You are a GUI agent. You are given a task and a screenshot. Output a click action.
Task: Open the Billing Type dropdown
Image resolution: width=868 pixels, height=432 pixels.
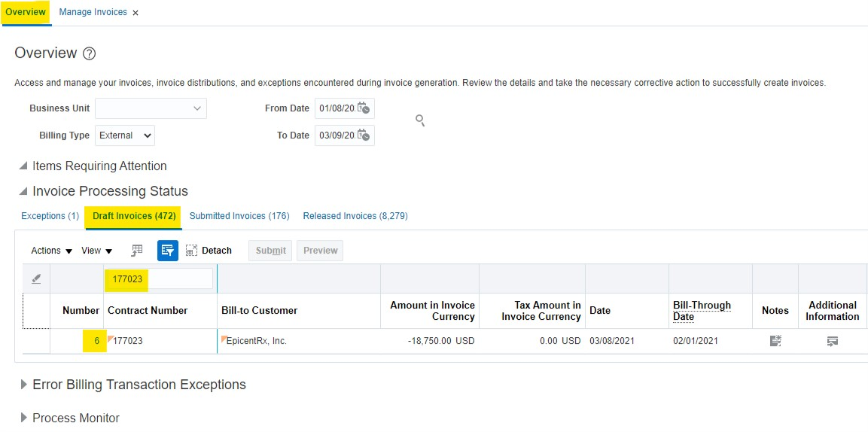point(125,135)
